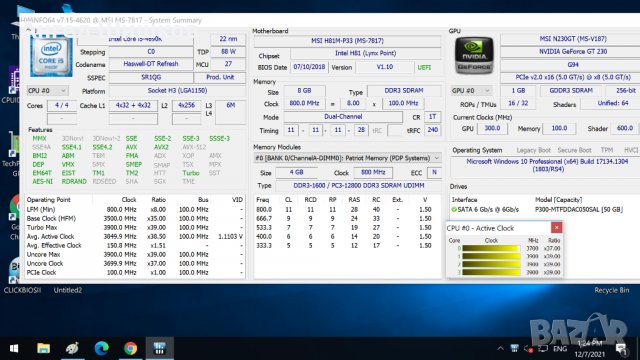640x360 pixels.
Task: Click the RDRAND feature label
Action: click(74, 182)
